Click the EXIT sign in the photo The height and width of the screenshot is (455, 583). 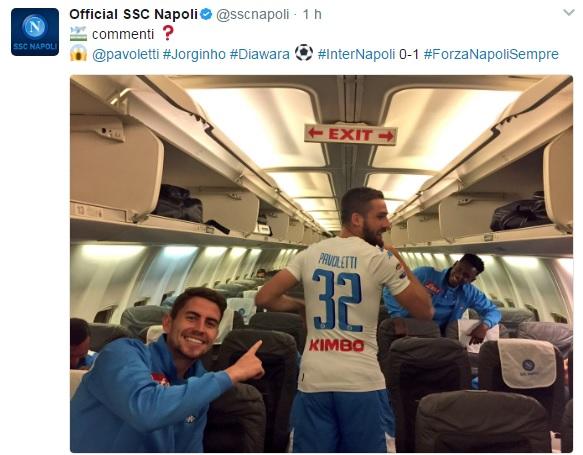[x=351, y=134]
